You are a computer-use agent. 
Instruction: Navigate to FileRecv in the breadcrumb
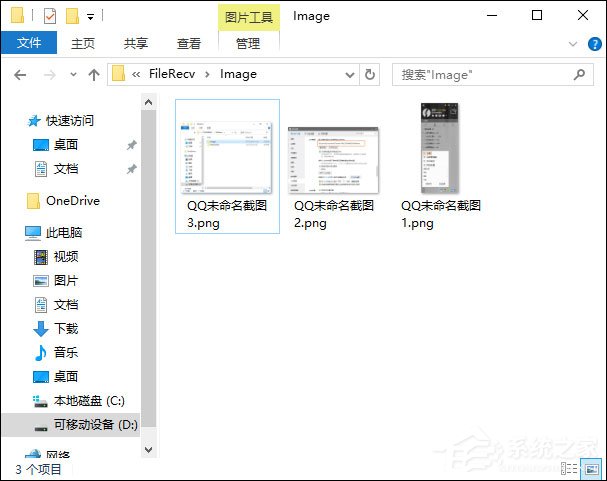tap(172, 74)
